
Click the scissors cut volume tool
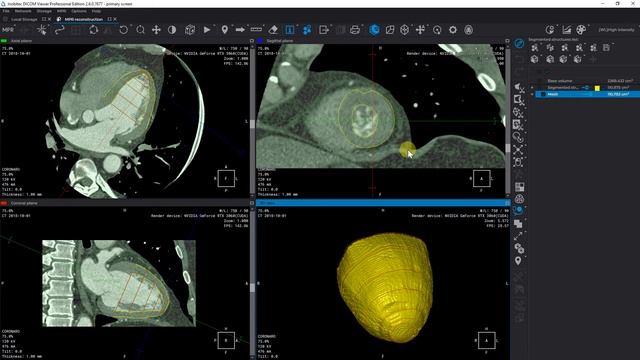tap(519, 87)
